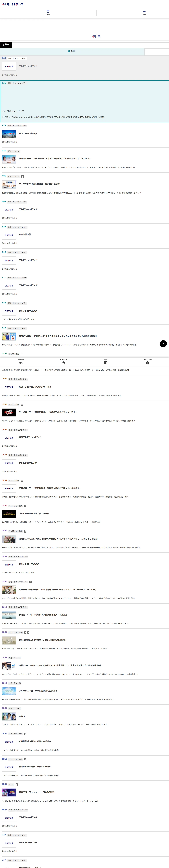Click subtitle icon on 7:05 モープラFT row

pos(23,176)
